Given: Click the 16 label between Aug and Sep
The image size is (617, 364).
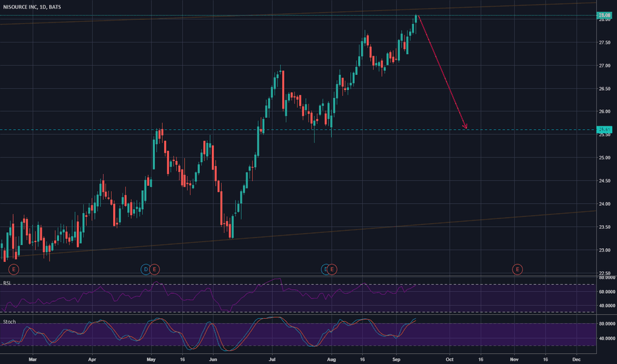Looking at the screenshot, I should (x=362, y=359).
